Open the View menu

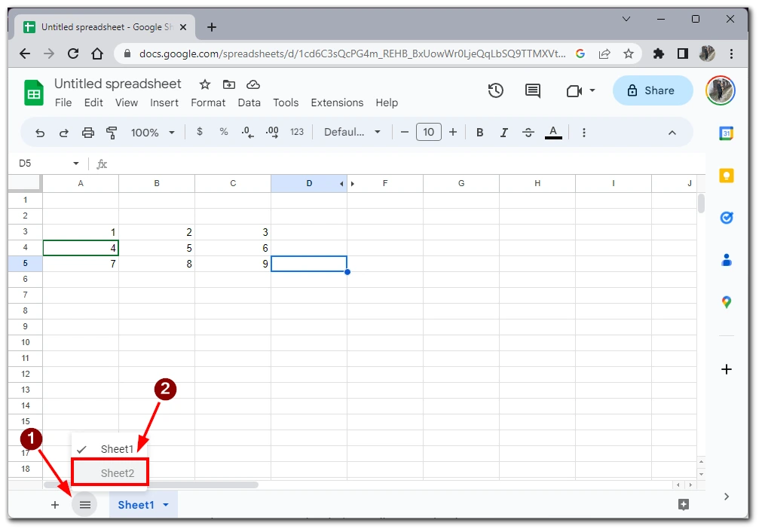tap(127, 102)
